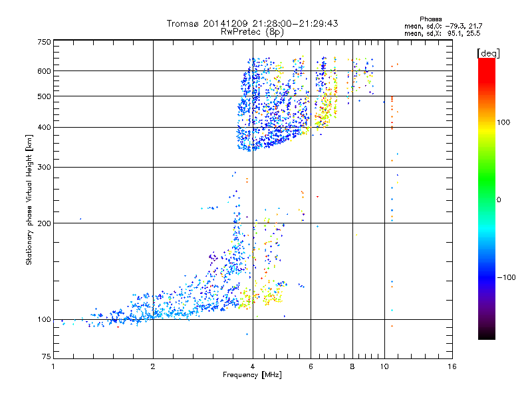
Task: Click the 6 MHz frequency tick label
Action: 311,366
